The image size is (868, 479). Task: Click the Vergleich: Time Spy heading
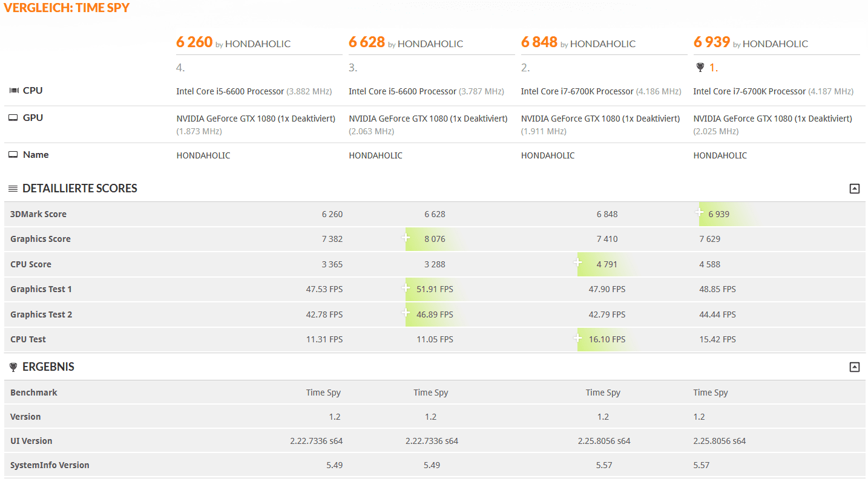click(67, 8)
